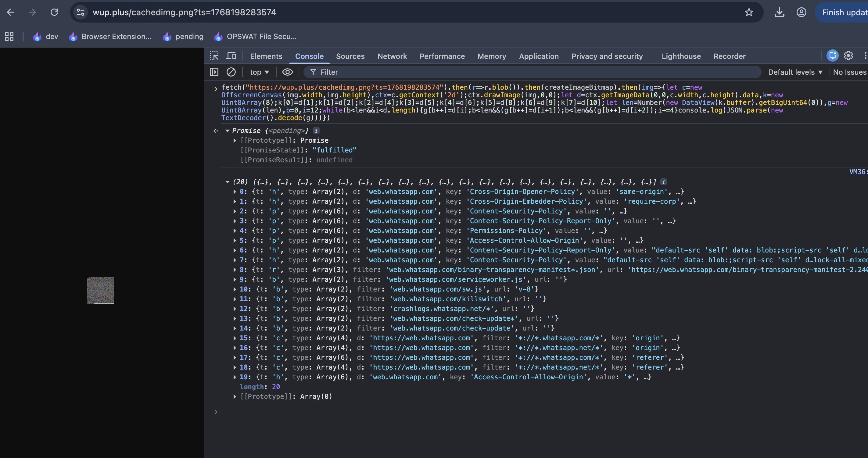Open DevTools settings
This screenshot has width=868, height=458.
tap(848, 55)
